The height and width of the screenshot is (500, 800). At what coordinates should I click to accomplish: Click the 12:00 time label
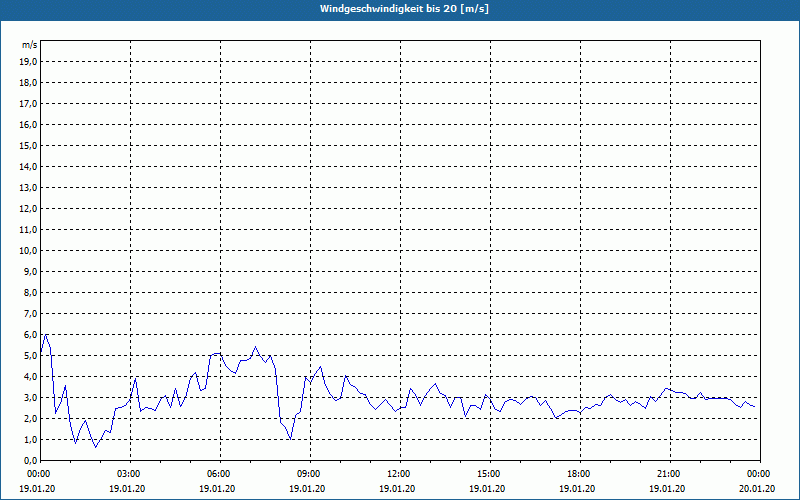pyautogui.click(x=400, y=474)
